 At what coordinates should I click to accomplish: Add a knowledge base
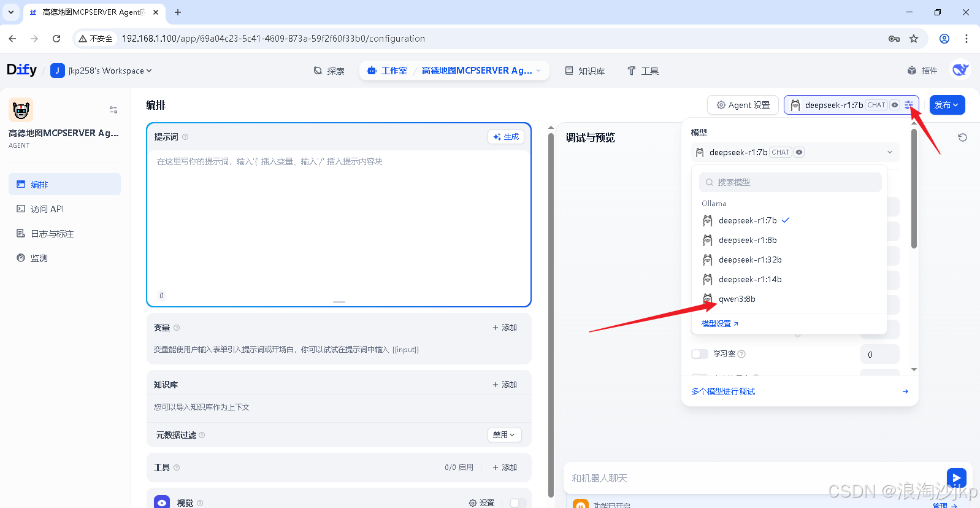pyautogui.click(x=505, y=385)
